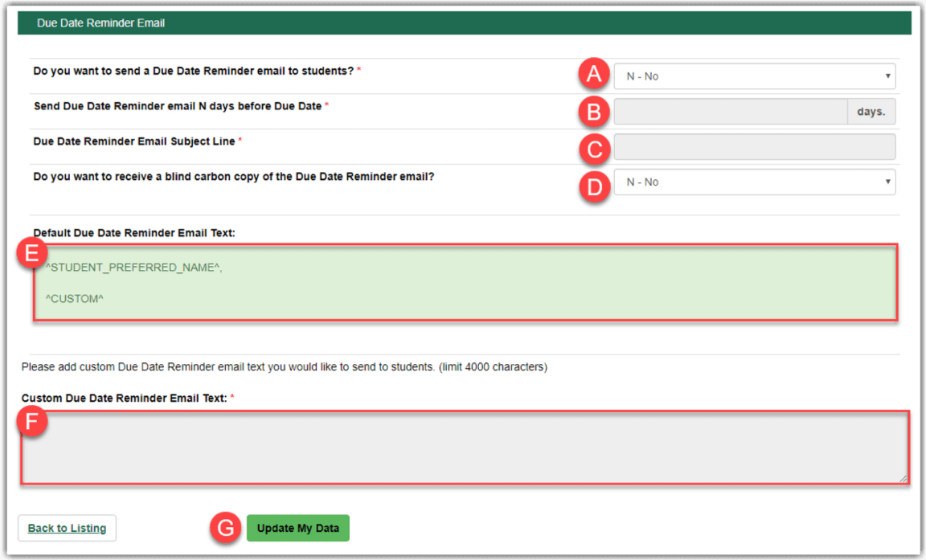Go back via the Back to Listing link
Screen dimensions: 926x560
click(x=67, y=528)
